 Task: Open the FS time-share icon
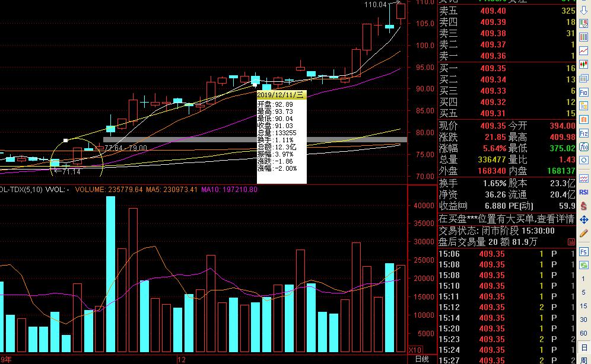583,251
